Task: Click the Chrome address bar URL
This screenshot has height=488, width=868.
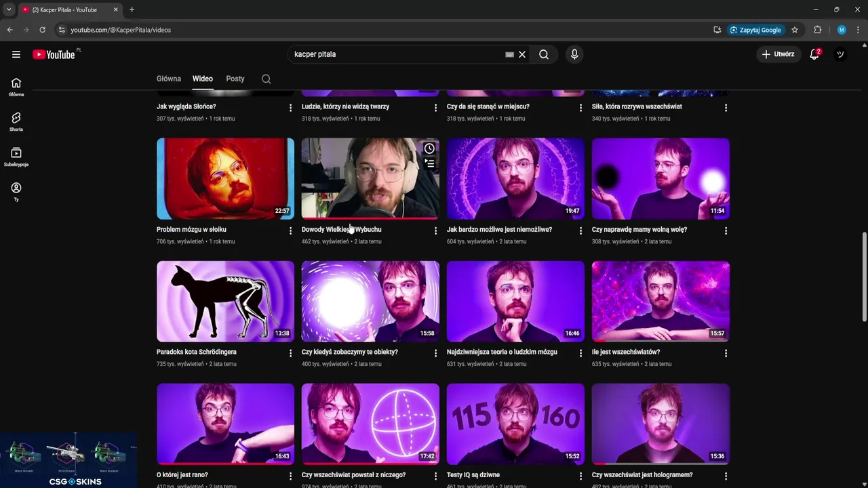Action: (121, 30)
